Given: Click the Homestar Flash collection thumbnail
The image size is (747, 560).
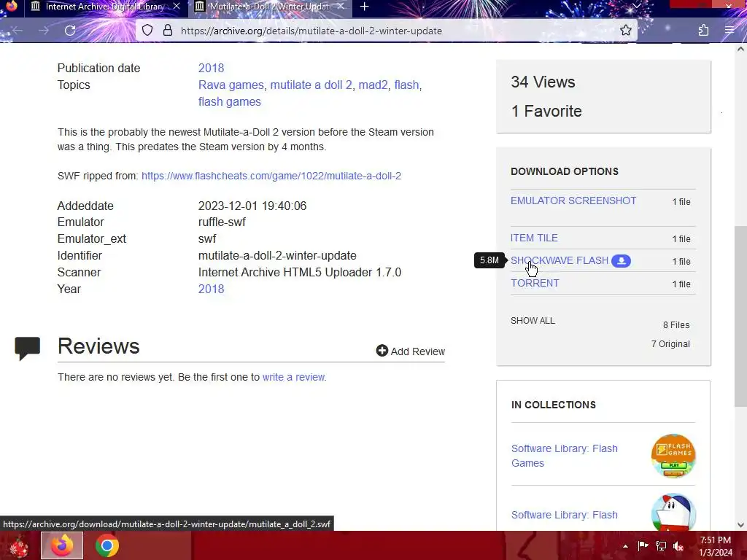Looking at the screenshot, I should (x=673, y=513).
